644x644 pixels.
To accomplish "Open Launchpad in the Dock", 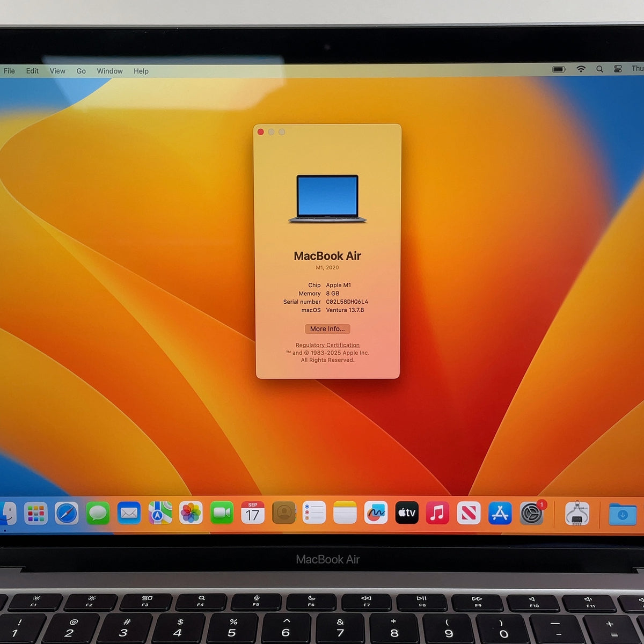I will tap(36, 514).
